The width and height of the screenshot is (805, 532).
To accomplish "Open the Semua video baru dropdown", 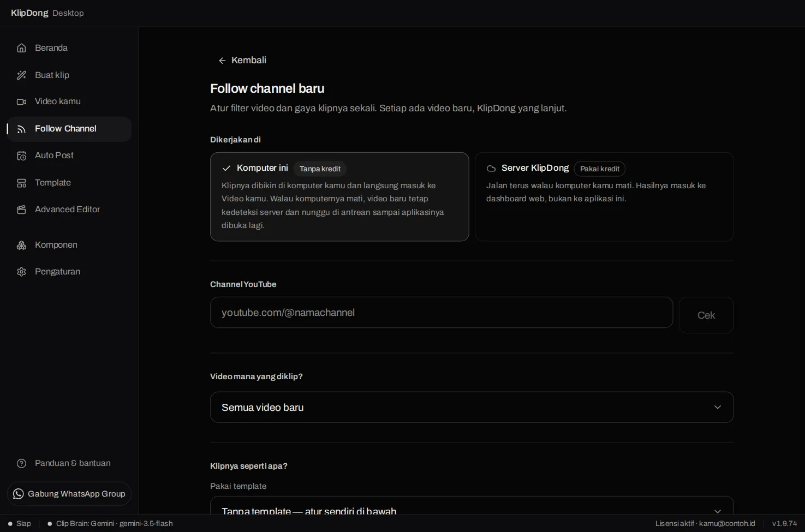I will point(472,407).
